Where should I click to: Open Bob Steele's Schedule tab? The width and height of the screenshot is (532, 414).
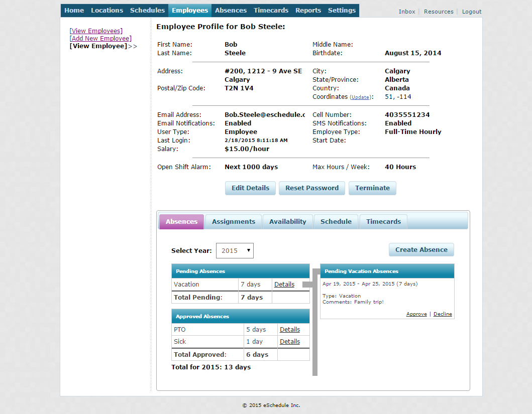(336, 221)
